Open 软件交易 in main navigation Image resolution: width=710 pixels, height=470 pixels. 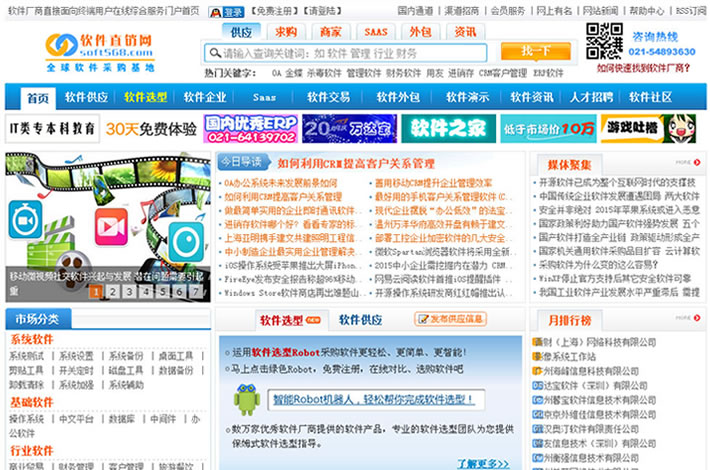point(328,97)
